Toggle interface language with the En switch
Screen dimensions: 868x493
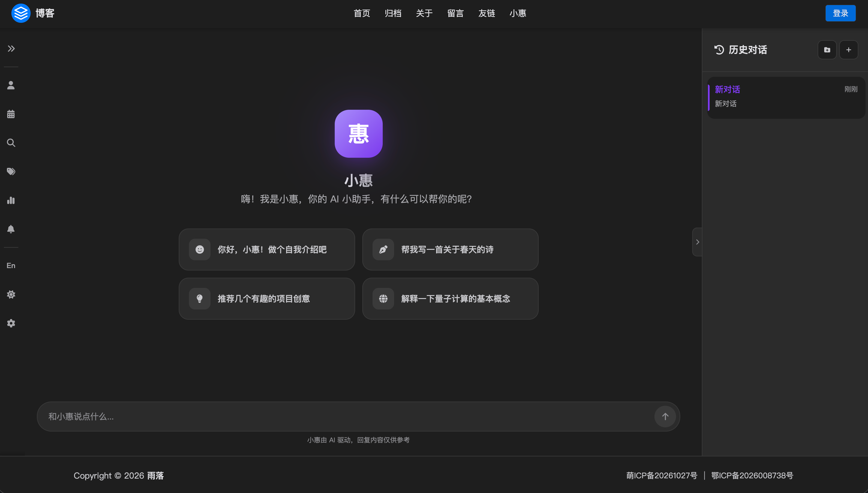pos(11,265)
